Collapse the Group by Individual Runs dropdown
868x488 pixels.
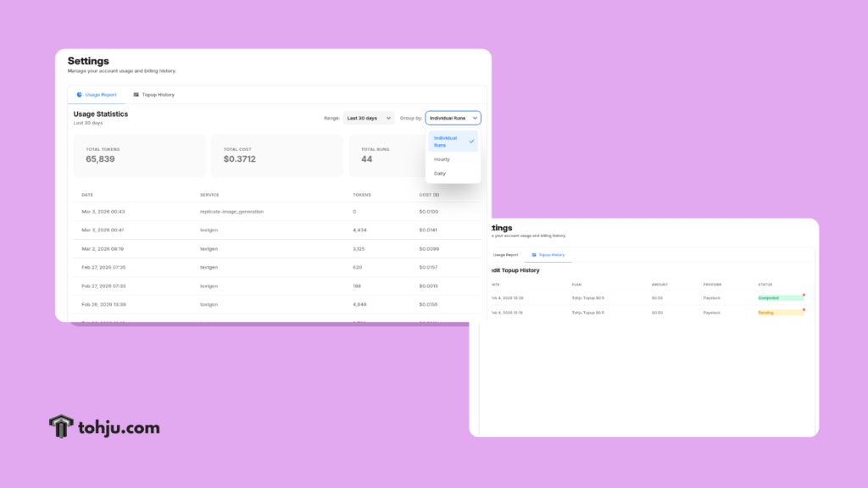453,119
